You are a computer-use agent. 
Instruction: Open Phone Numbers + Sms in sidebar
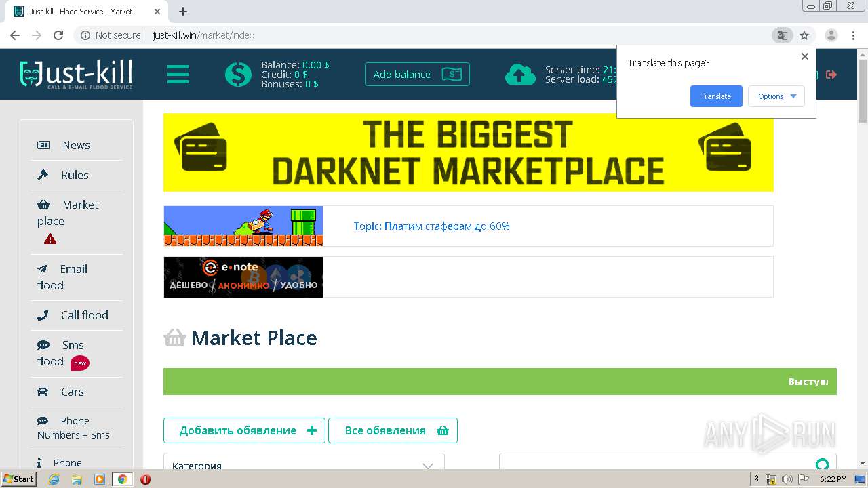tap(77, 428)
